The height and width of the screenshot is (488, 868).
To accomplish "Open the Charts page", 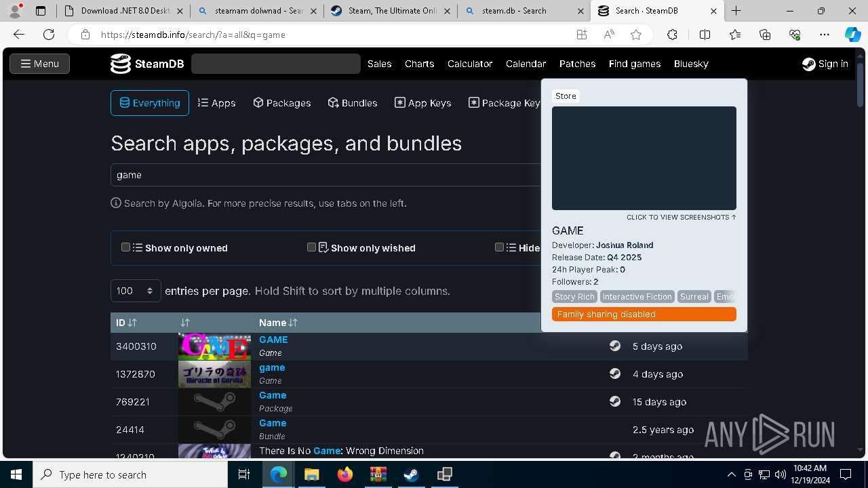I will tap(419, 64).
